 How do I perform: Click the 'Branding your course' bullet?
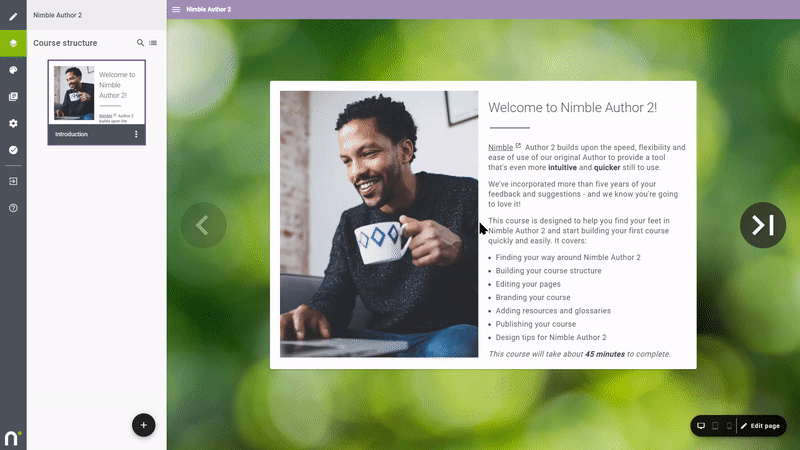pyautogui.click(x=533, y=297)
